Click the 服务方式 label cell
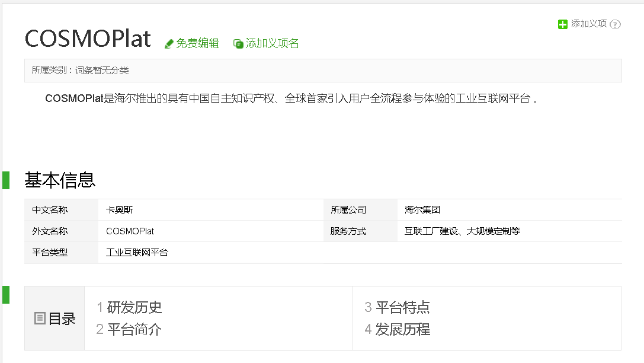644x363 pixels. [360, 231]
